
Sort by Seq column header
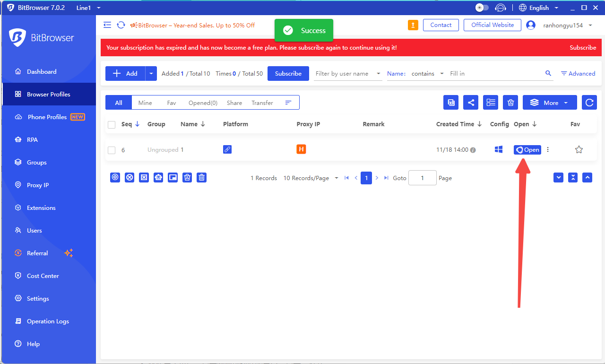(x=130, y=124)
